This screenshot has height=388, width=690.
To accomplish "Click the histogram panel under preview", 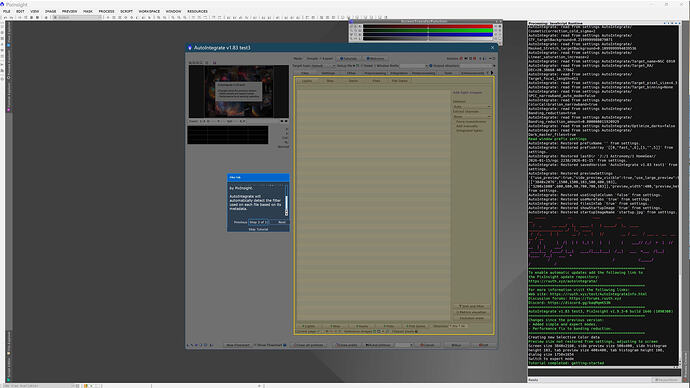I will [228, 135].
